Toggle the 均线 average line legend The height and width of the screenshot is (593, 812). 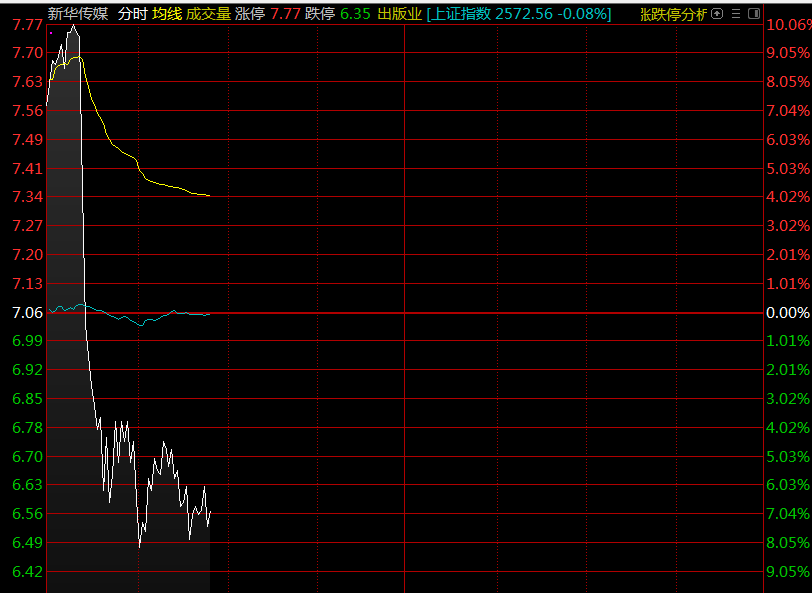click(x=167, y=14)
